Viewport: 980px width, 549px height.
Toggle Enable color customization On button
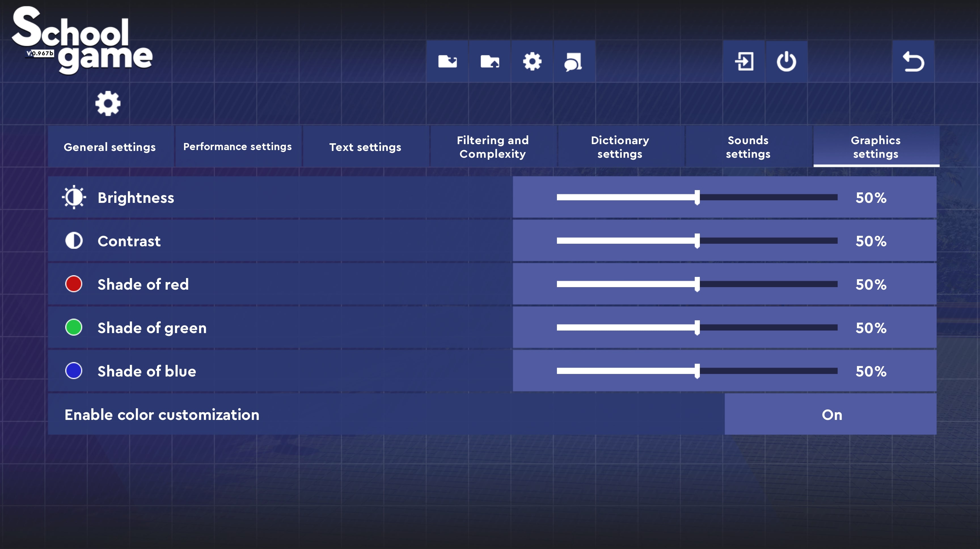(831, 414)
